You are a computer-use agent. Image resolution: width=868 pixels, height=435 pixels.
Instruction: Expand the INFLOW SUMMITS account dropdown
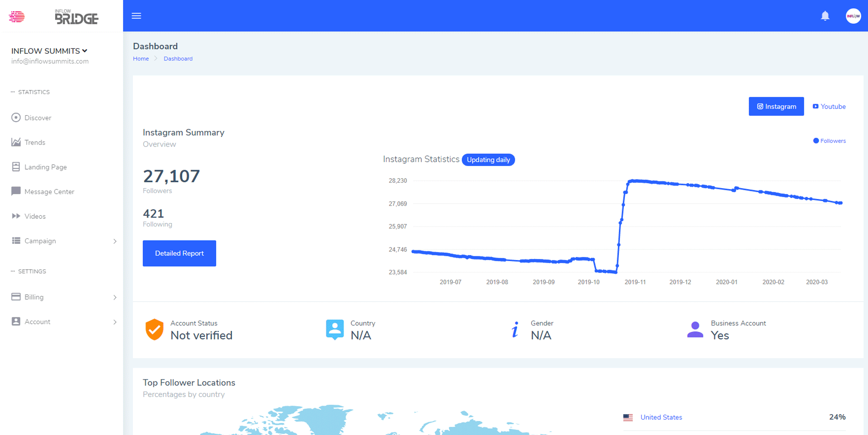coord(49,51)
